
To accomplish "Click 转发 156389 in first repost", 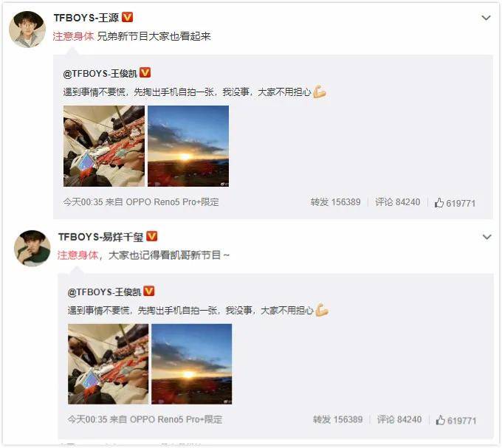I will click(335, 202).
